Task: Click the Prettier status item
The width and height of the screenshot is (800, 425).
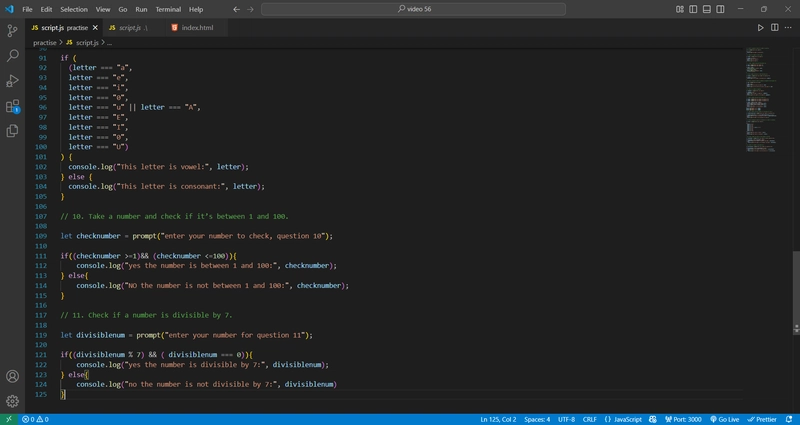Action: [762, 419]
